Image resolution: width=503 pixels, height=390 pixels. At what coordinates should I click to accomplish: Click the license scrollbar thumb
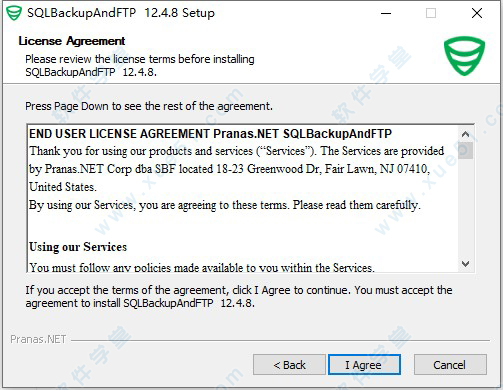465,150
